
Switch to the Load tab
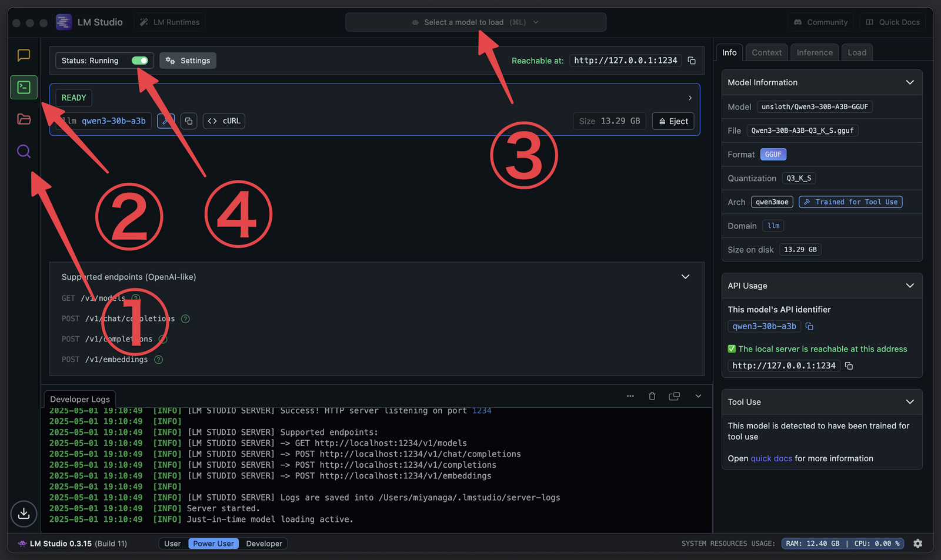[857, 52]
